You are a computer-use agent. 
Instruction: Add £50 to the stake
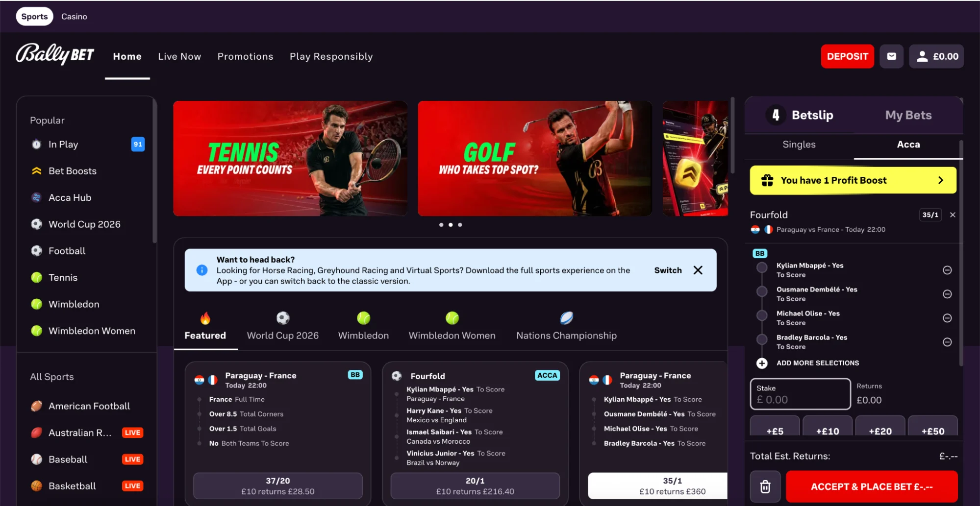[932, 427]
